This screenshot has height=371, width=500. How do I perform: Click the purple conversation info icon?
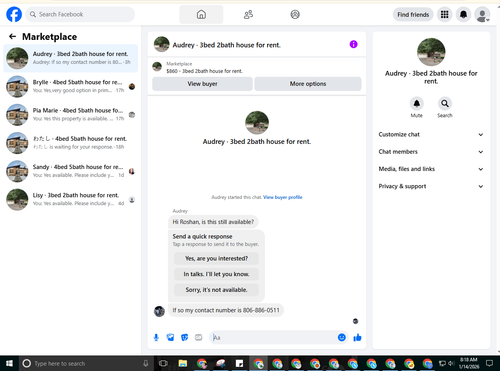(353, 44)
